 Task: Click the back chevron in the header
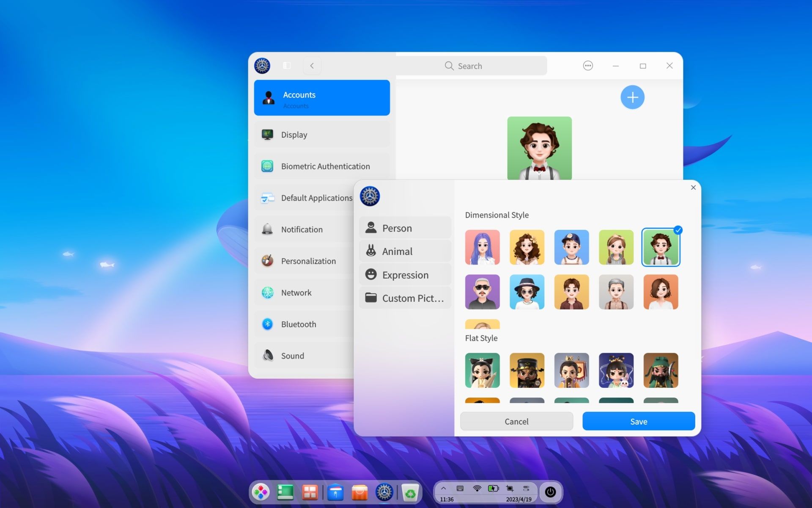(312, 66)
